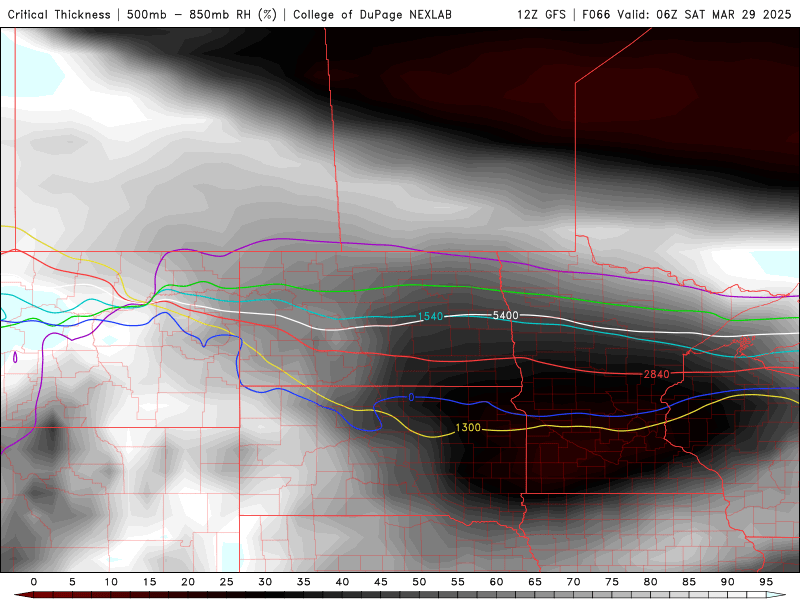Click the 40 label on the RH color scale

[x=342, y=582]
